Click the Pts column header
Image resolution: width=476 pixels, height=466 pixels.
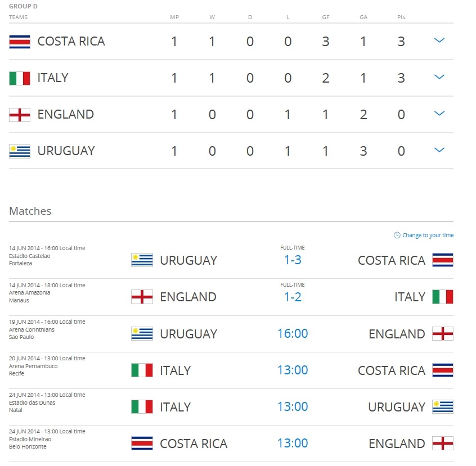(x=401, y=17)
